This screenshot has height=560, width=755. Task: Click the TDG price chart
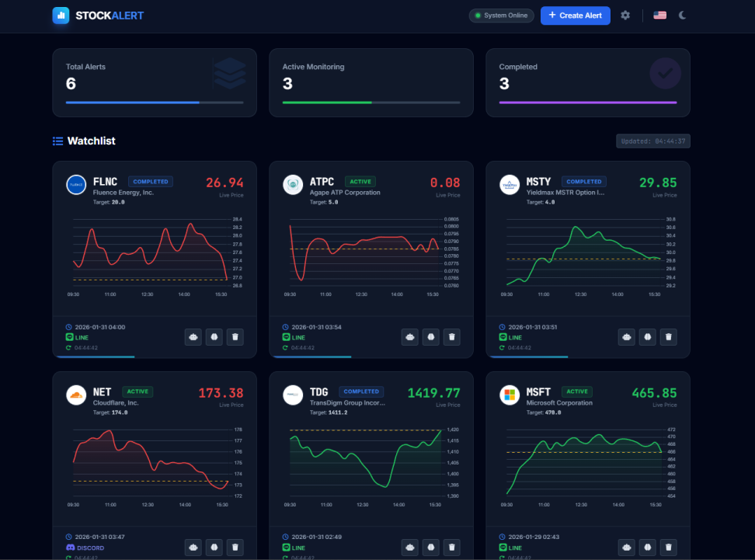371,467
